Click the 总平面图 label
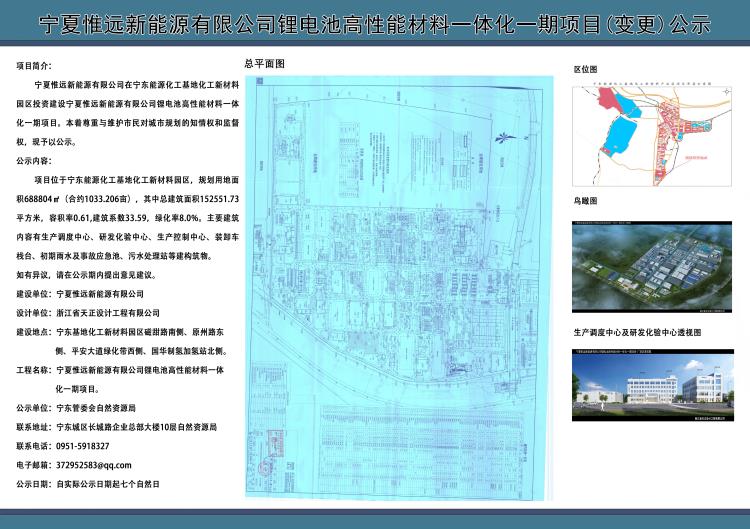Screen dimensions: 750x529 [x=265, y=64]
